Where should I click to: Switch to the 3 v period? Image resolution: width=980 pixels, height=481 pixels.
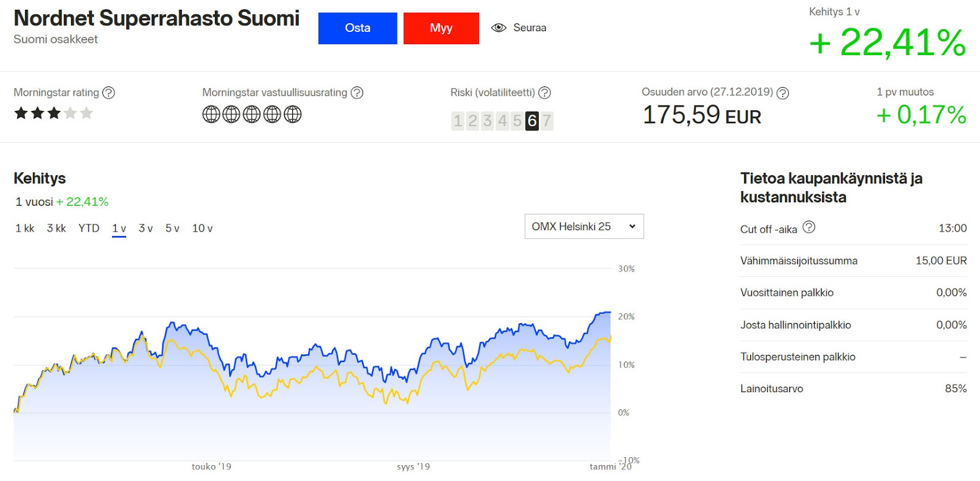point(146,228)
